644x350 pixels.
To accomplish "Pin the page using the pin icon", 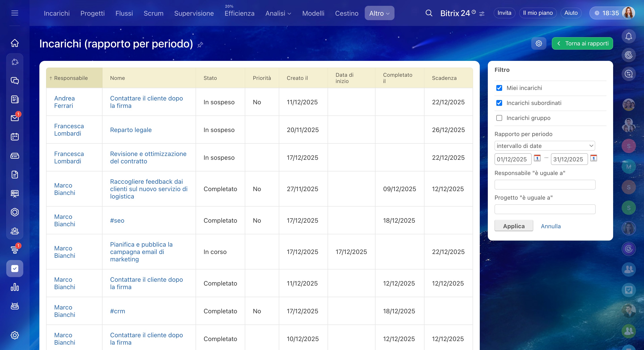I will [200, 45].
